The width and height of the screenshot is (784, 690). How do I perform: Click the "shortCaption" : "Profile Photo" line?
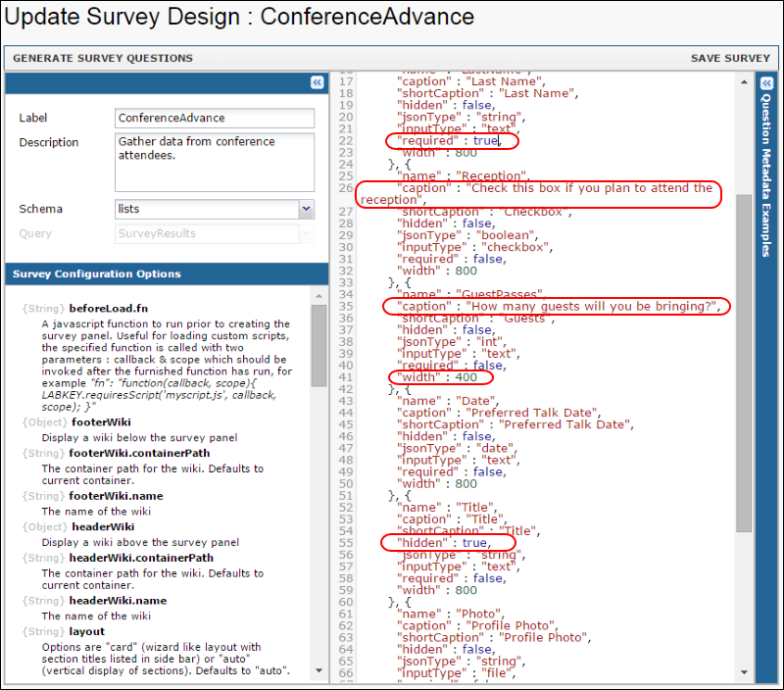coord(494,638)
